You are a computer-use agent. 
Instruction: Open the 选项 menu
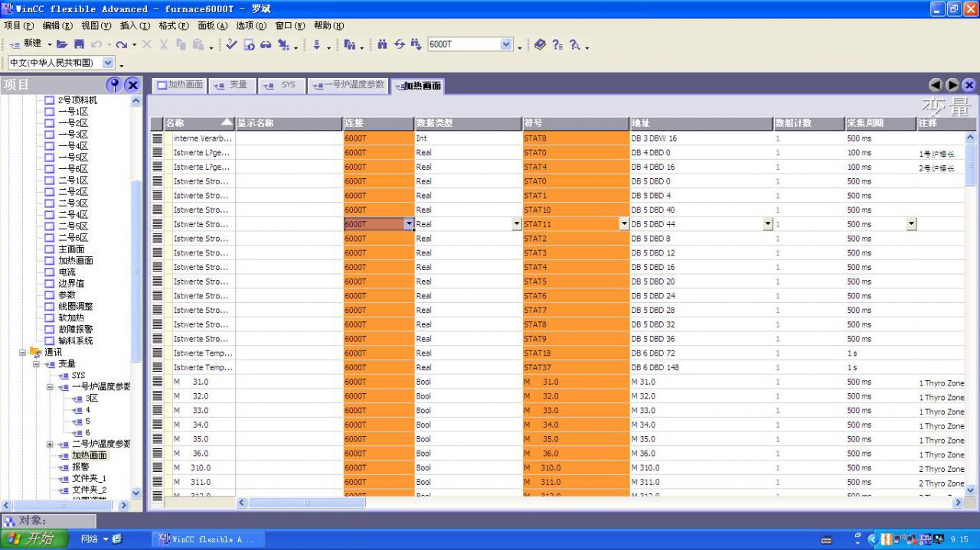[250, 25]
